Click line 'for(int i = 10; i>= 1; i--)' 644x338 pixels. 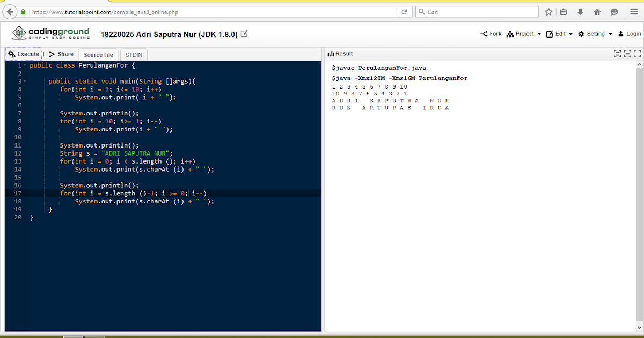pyautogui.click(x=110, y=121)
